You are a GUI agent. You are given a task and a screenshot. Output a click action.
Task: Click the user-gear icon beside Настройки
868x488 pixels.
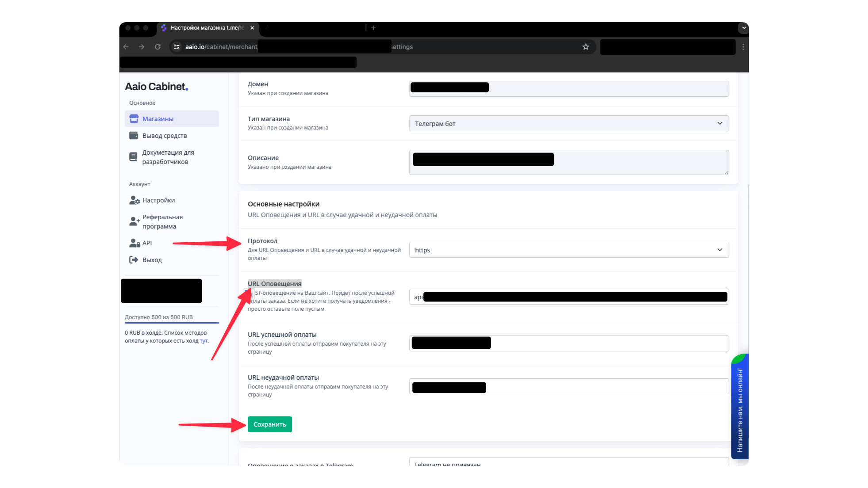tap(134, 200)
